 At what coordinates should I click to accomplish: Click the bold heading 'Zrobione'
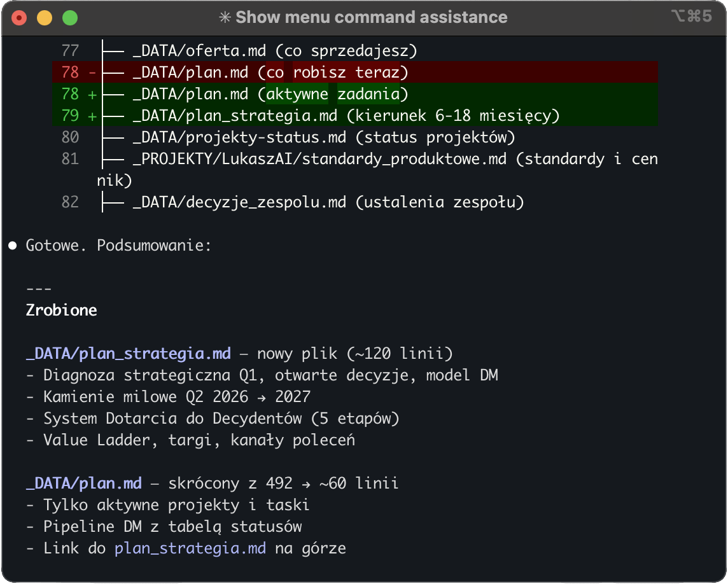[x=61, y=310]
